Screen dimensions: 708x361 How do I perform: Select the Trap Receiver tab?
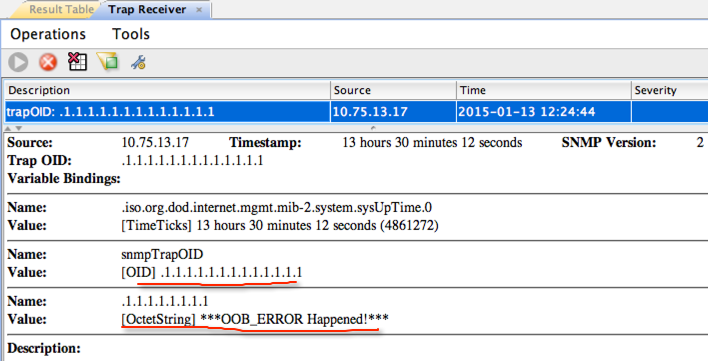coord(147,9)
